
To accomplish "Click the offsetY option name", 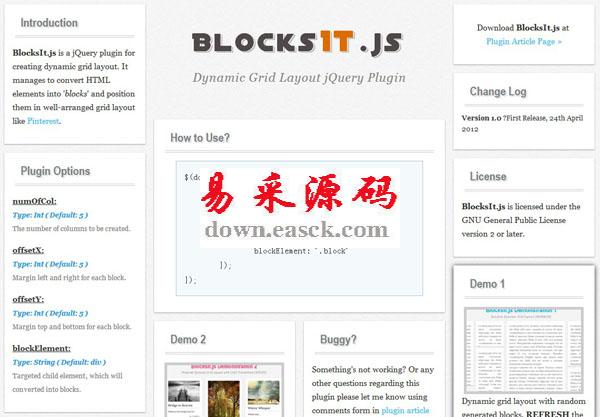I will [x=29, y=298].
